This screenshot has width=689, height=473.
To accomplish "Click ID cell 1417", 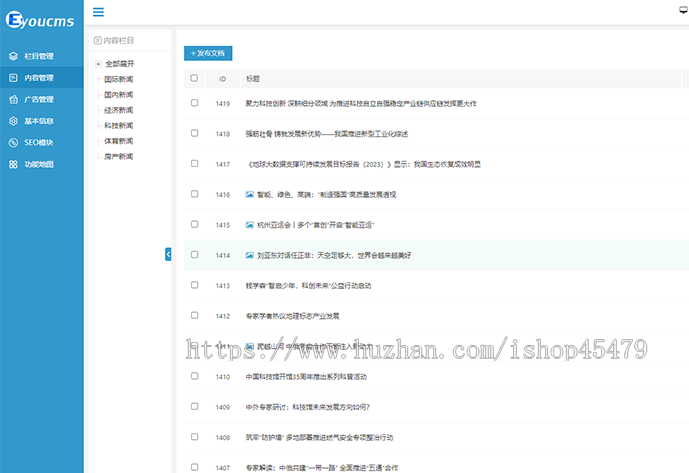I will (x=223, y=164).
